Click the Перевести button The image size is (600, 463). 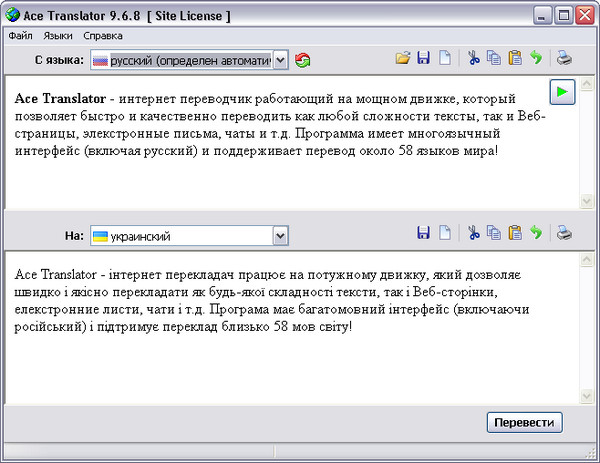tap(524, 423)
